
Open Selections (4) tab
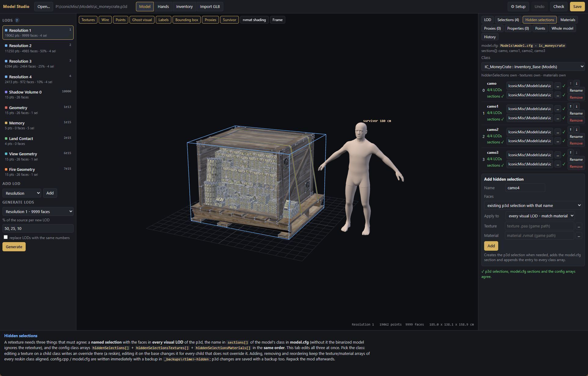point(508,20)
